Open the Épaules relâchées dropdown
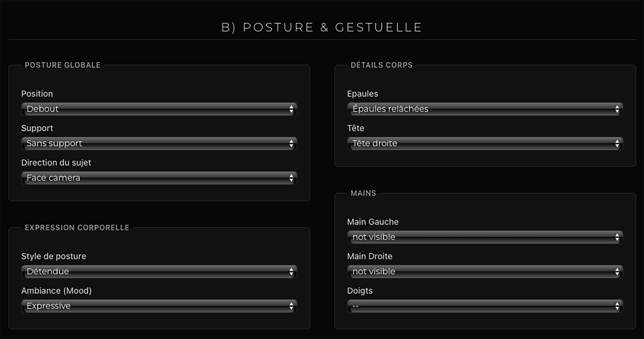This screenshot has height=339, width=644. (x=485, y=109)
